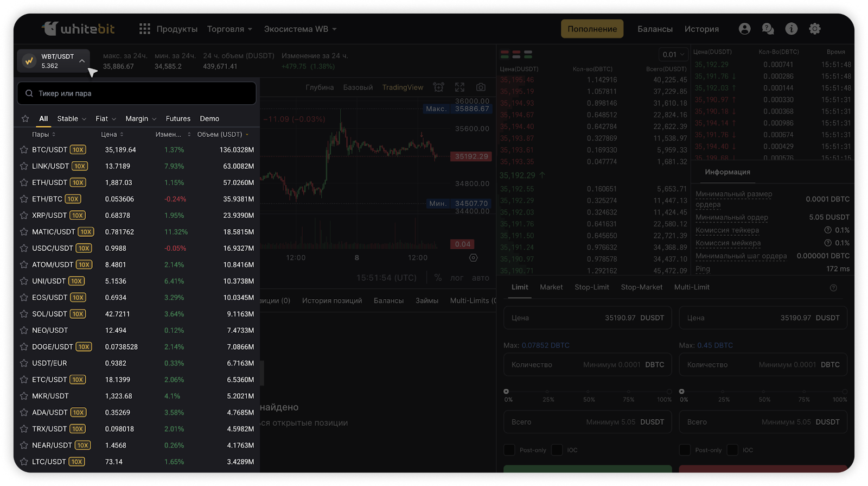The image size is (868, 486).
Task: Open the support chat icon
Action: (768, 29)
